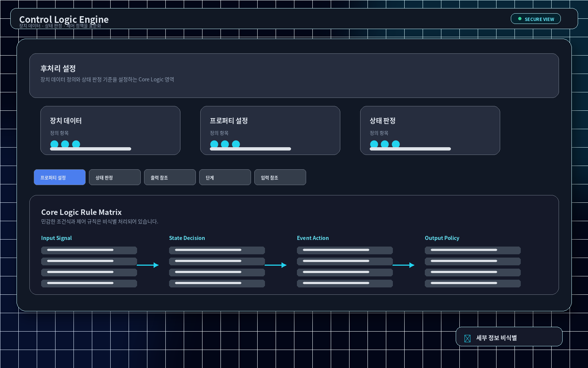Open the 장치 데이터 card
The width and height of the screenshot is (588, 368).
110,130
